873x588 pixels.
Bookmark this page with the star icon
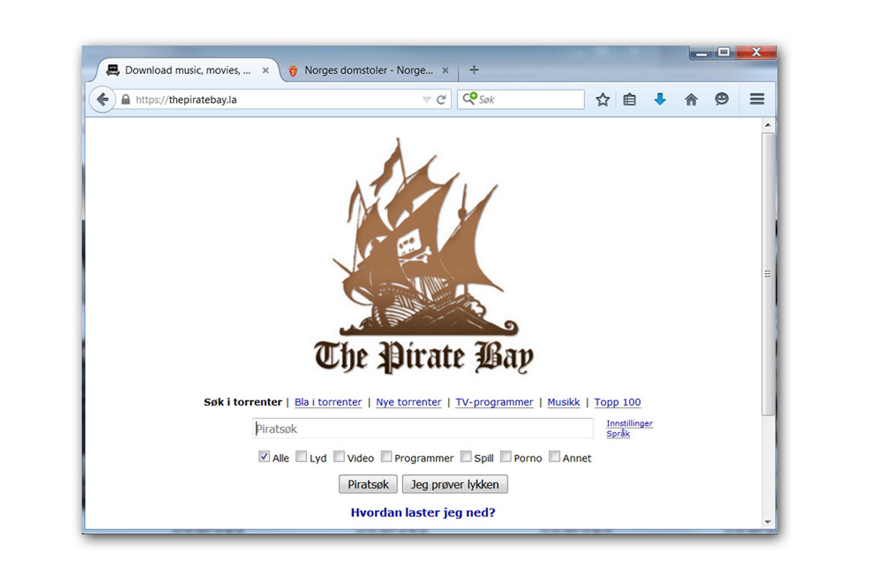[x=603, y=100]
